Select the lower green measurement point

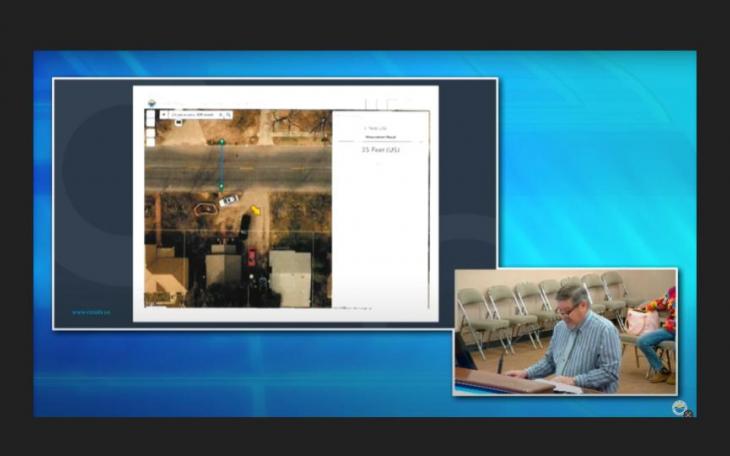click(222, 187)
